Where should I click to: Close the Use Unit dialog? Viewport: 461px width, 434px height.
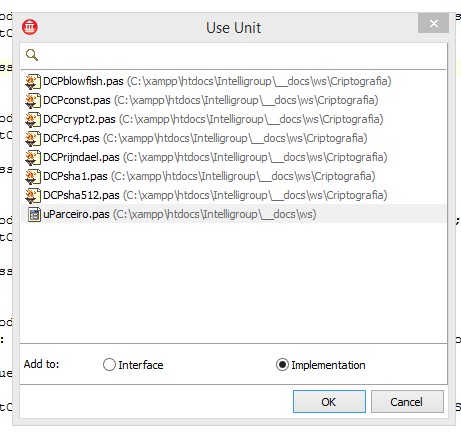(x=433, y=23)
